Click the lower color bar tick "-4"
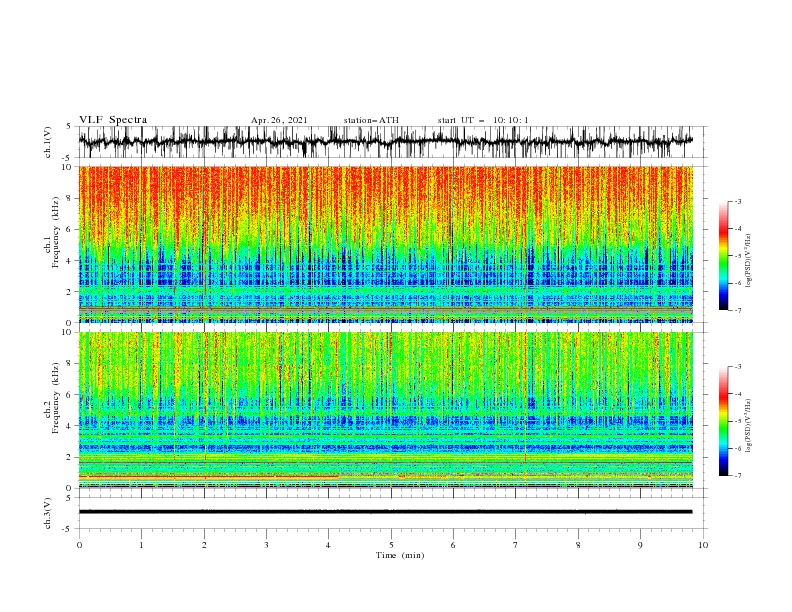This screenshot has width=792, height=612. pyautogui.click(x=737, y=394)
